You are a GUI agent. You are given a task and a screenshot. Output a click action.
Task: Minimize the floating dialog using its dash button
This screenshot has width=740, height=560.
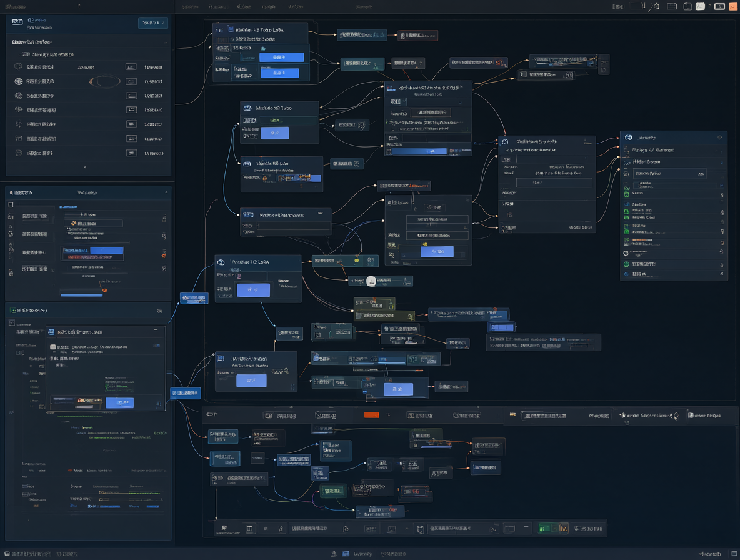tap(156, 330)
